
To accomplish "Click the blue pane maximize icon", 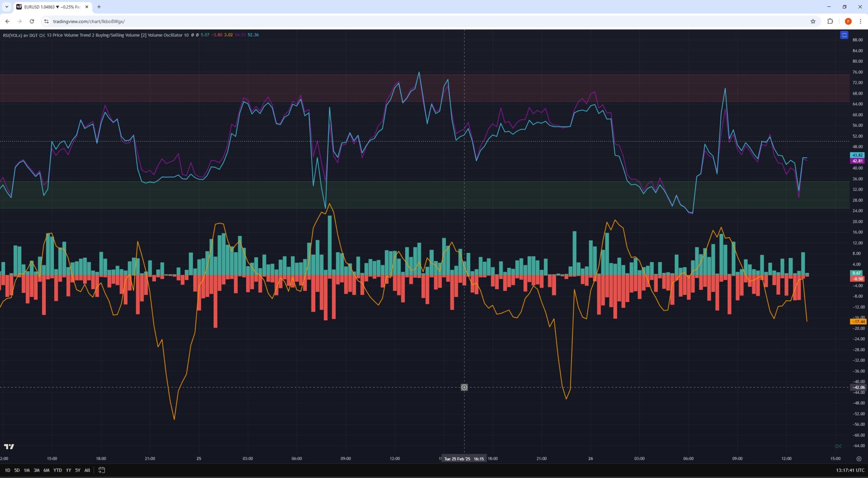I will (844, 35).
